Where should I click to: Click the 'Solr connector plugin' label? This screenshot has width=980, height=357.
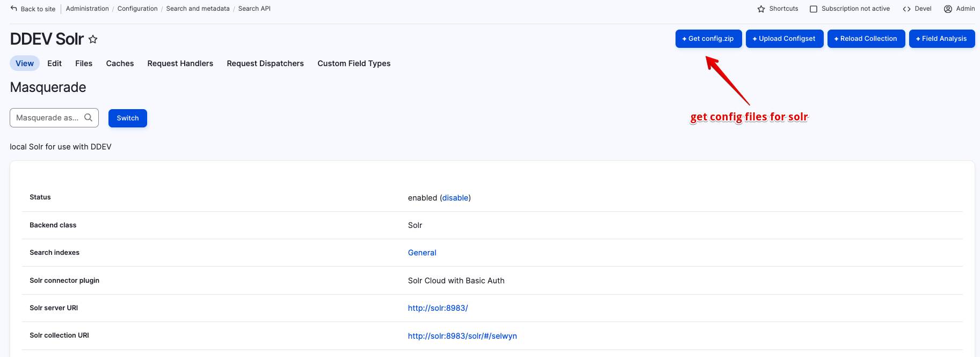coord(64,281)
